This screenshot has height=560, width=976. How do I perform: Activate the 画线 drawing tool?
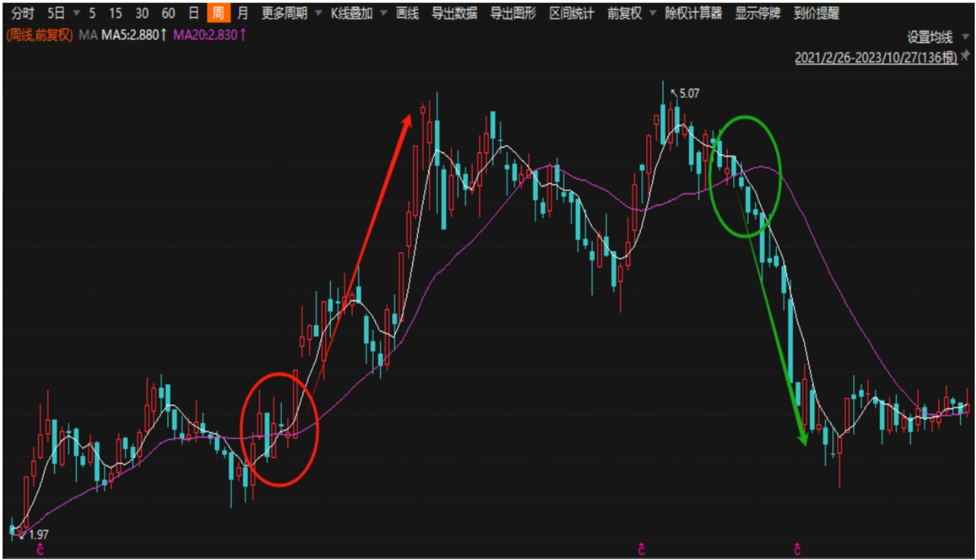pos(407,13)
